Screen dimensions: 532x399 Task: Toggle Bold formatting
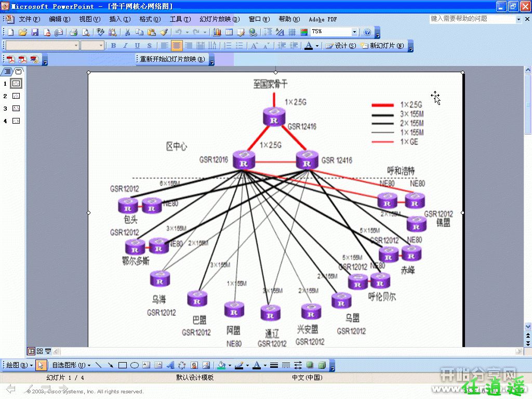point(114,46)
